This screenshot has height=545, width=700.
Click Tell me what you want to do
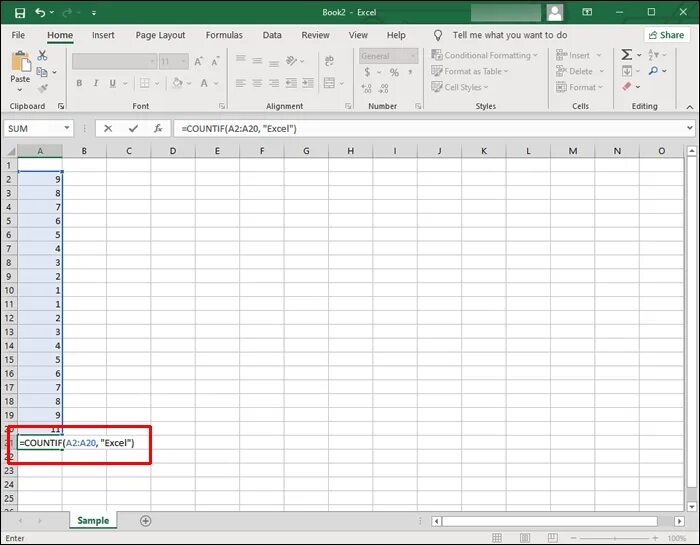509,35
